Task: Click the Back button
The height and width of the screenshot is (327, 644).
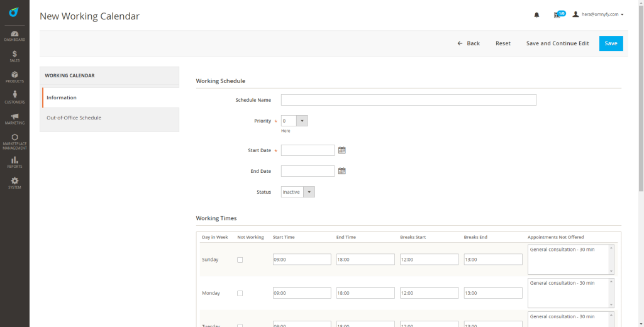Action: 469,43
